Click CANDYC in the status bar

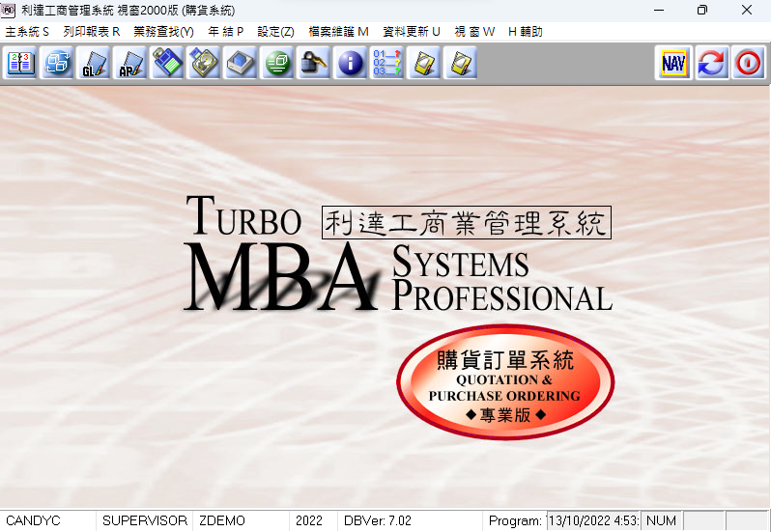pos(33,520)
